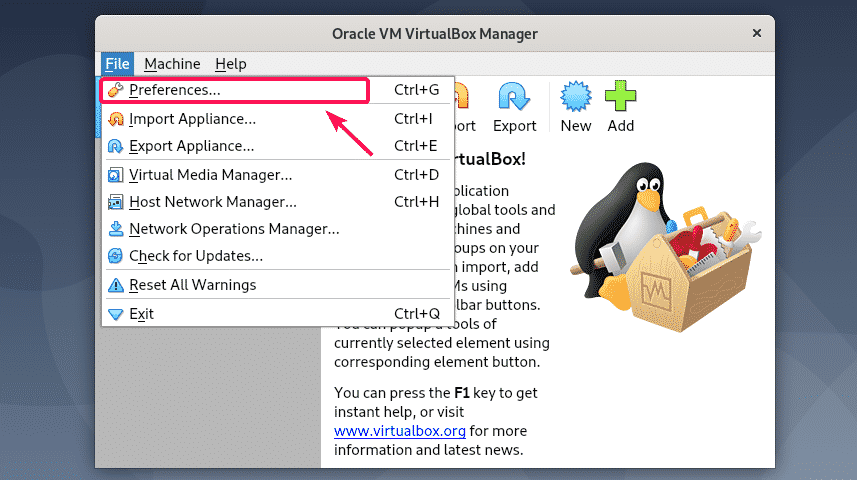This screenshot has height=480, width=857.
Task: Click the Exit menu icon
Action: [116, 314]
